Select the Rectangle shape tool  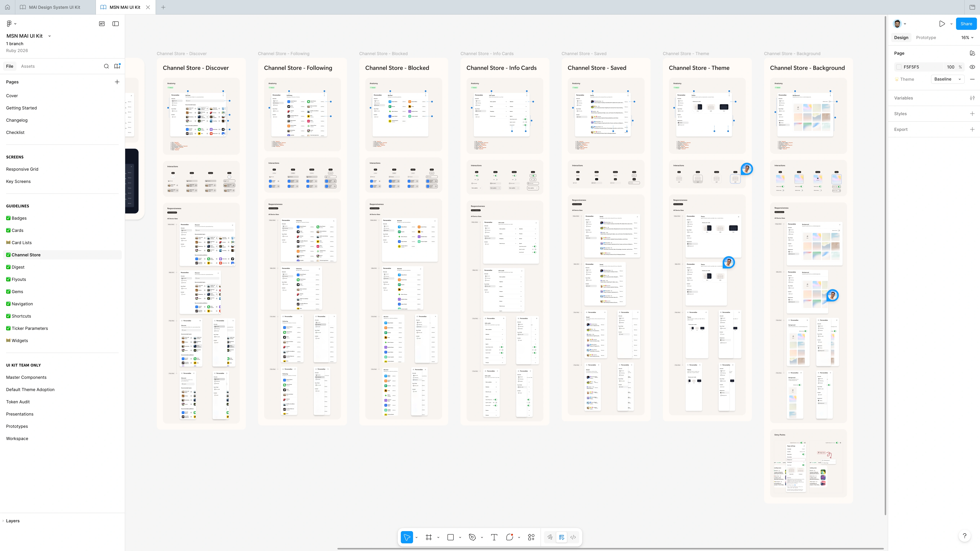click(450, 537)
